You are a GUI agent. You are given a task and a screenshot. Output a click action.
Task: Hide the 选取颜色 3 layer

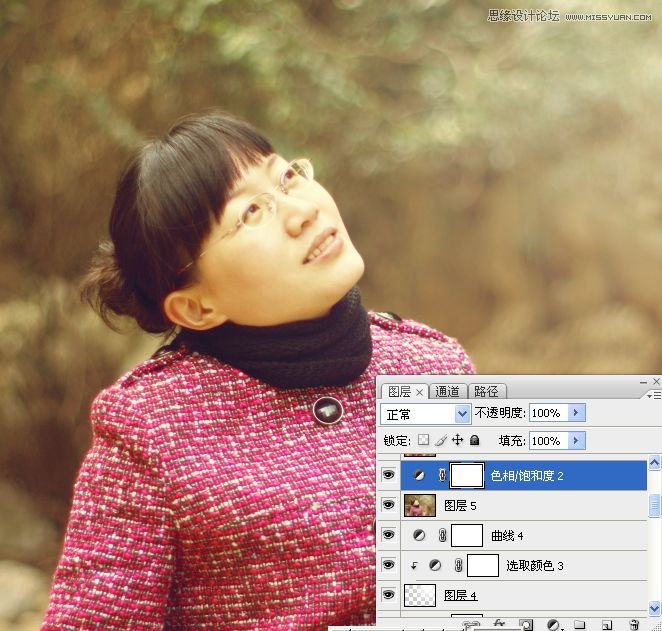pyautogui.click(x=388, y=565)
